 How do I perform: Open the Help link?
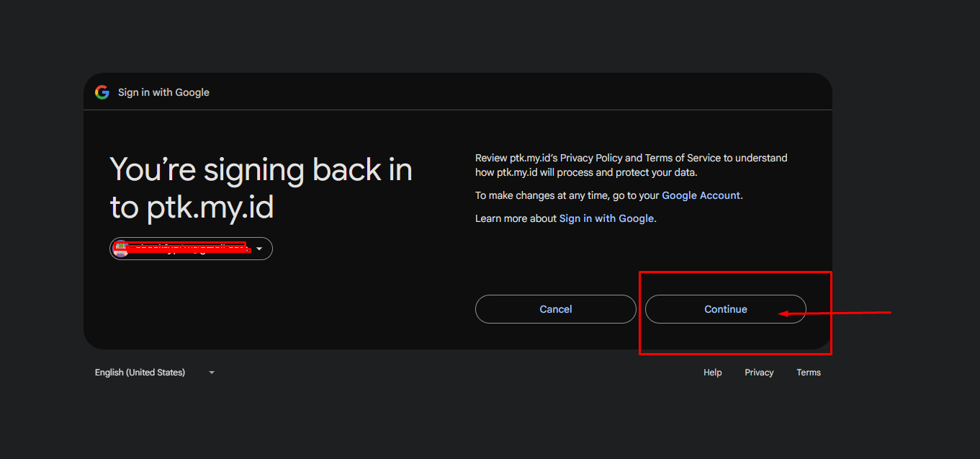coord(713,373)
